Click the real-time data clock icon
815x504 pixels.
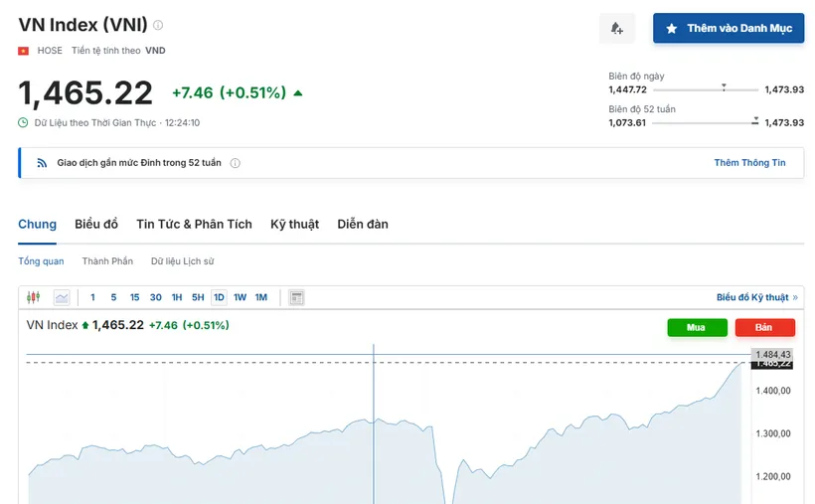pyautogui.click(x=23, y=122)
